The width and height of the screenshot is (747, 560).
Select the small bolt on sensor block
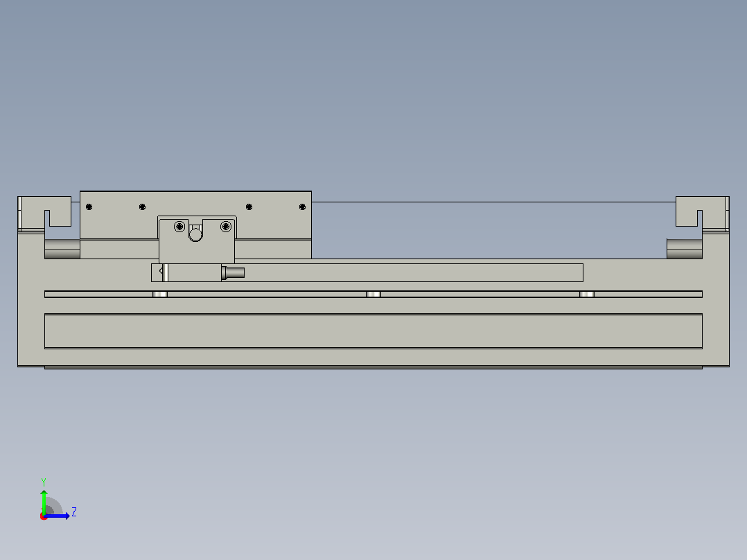tap(233, 272)
